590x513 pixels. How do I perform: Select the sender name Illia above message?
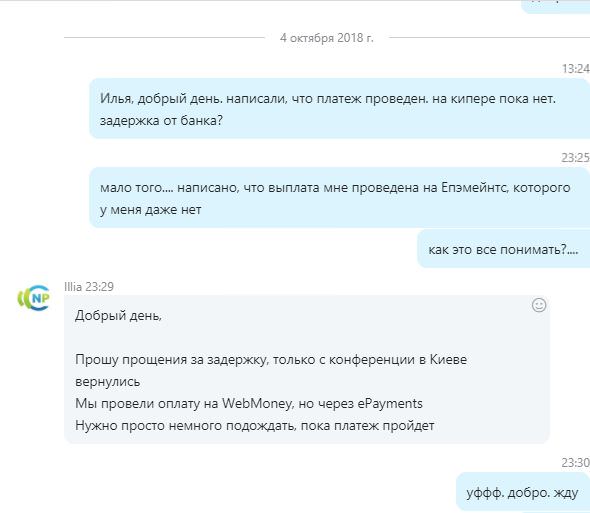73,287
